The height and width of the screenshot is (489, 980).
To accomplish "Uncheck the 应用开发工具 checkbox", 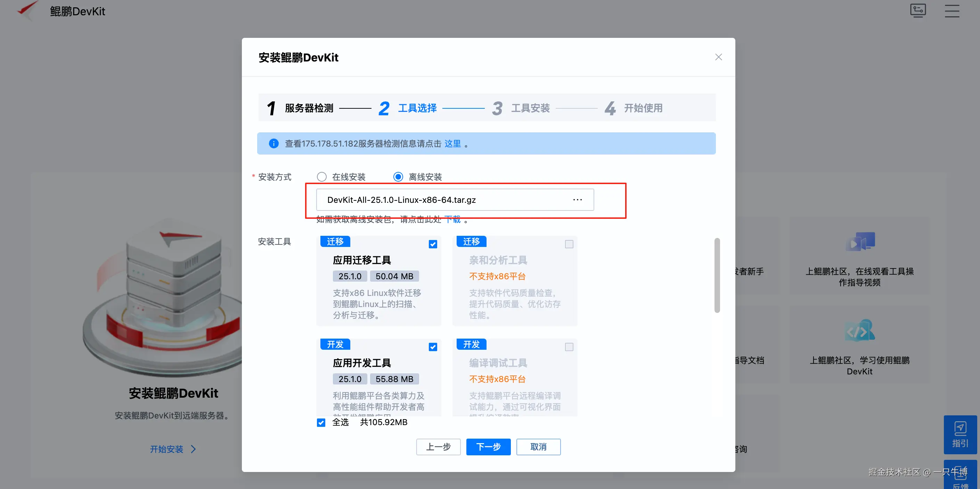I will [433, 347].
